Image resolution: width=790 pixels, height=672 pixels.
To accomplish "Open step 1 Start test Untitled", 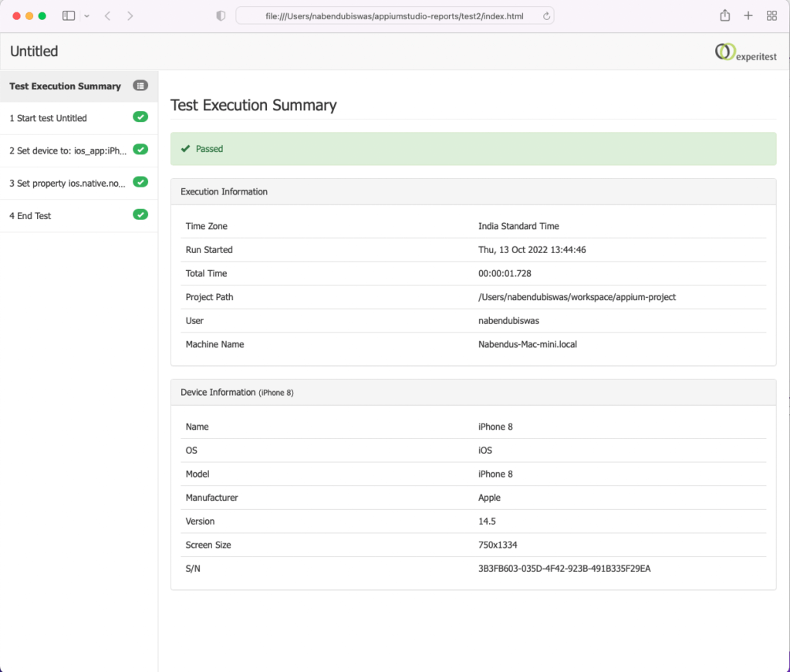I will pos(49,118).
